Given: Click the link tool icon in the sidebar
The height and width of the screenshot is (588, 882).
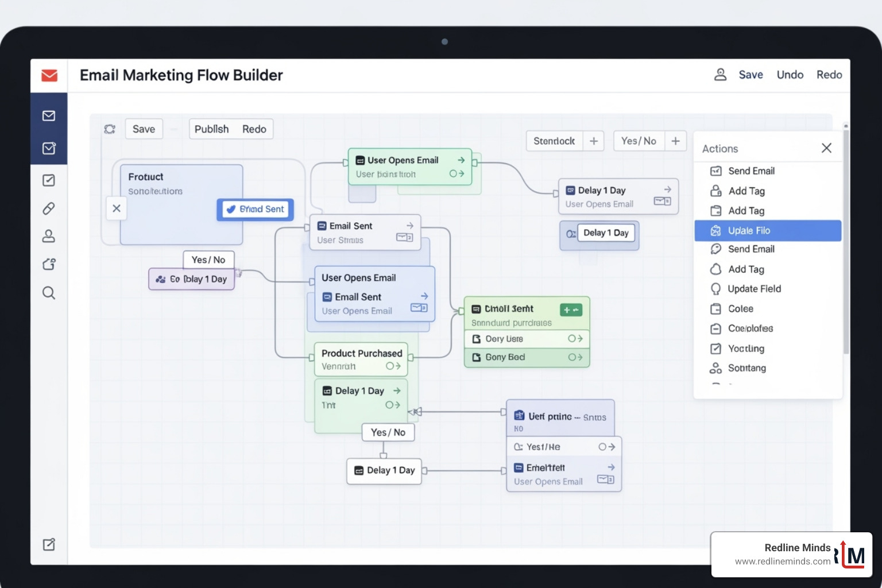Looking at the screenshot, I should [49, 208].
